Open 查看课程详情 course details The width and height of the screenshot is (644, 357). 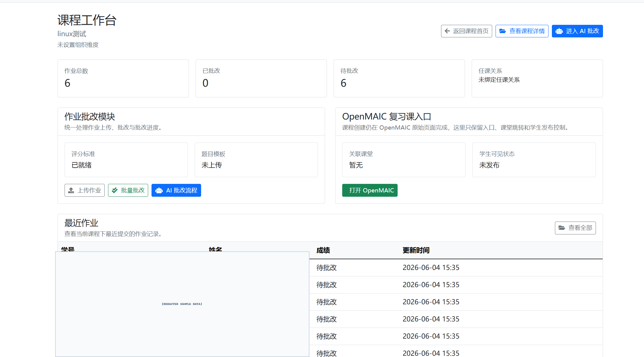click(522, 31)
